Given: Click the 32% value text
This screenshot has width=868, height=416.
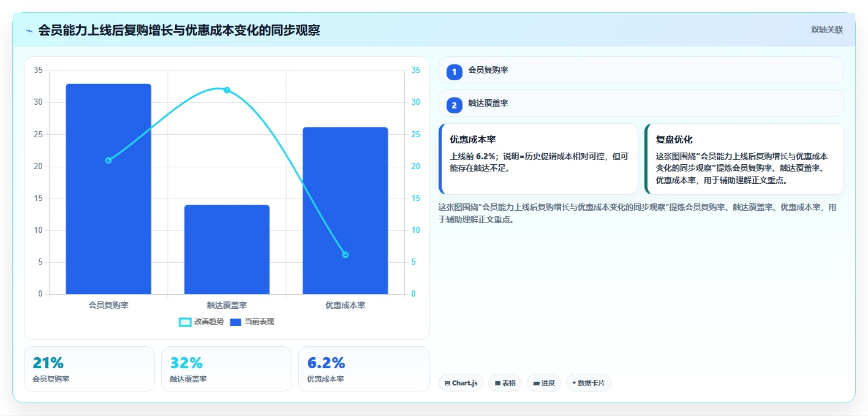Looking at the screenshot, I should (x=186, y=363).
